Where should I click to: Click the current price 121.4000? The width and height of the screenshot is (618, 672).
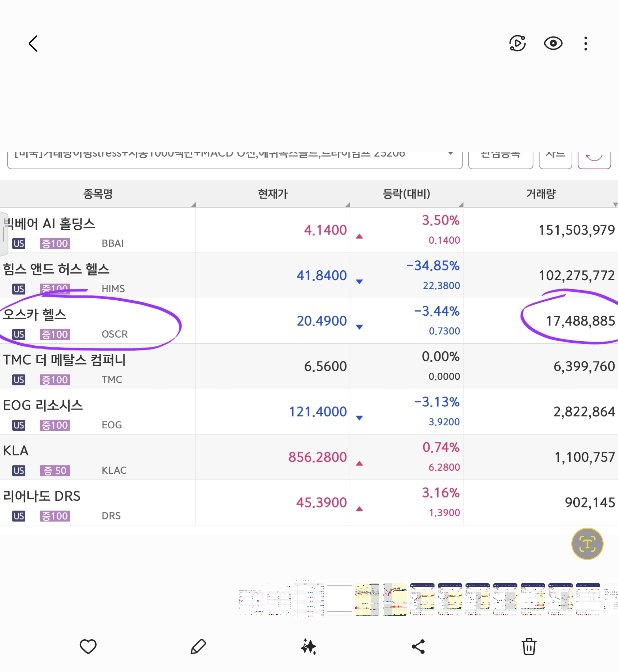coord(318,412)
